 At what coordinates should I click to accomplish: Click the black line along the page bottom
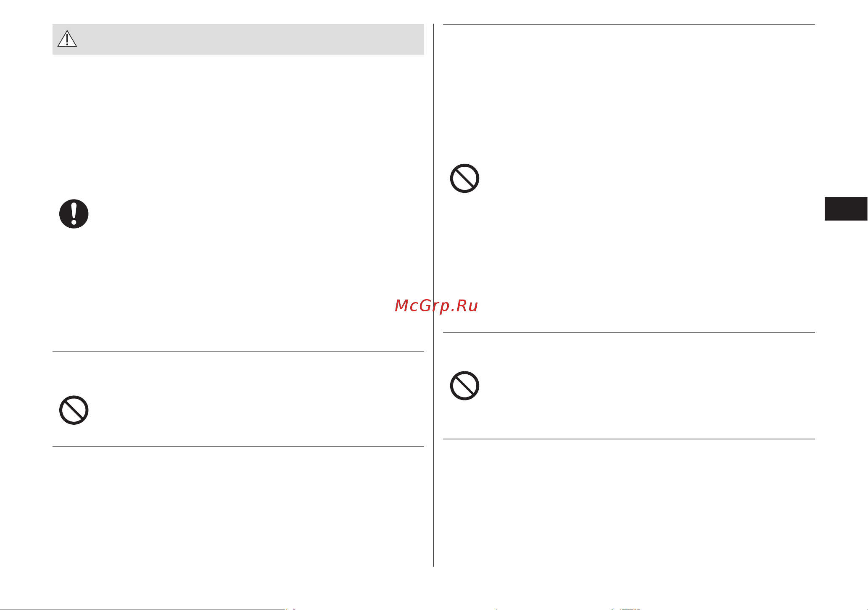[143, 609]
